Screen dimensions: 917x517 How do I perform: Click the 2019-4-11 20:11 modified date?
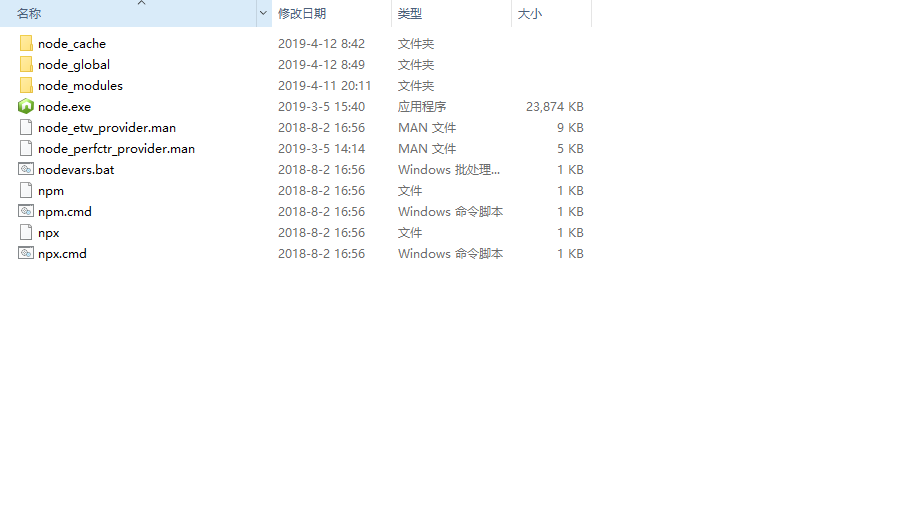(325, 86)
